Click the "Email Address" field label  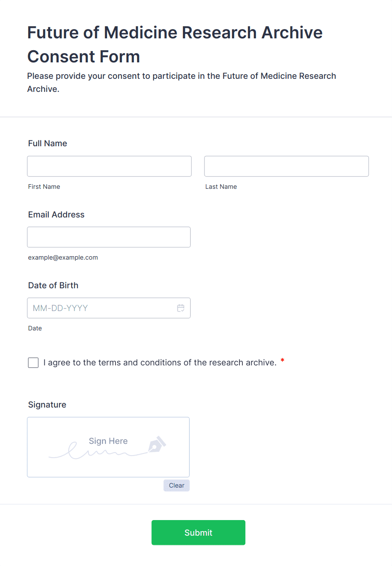pyautogui.click(x=56, y=215)
